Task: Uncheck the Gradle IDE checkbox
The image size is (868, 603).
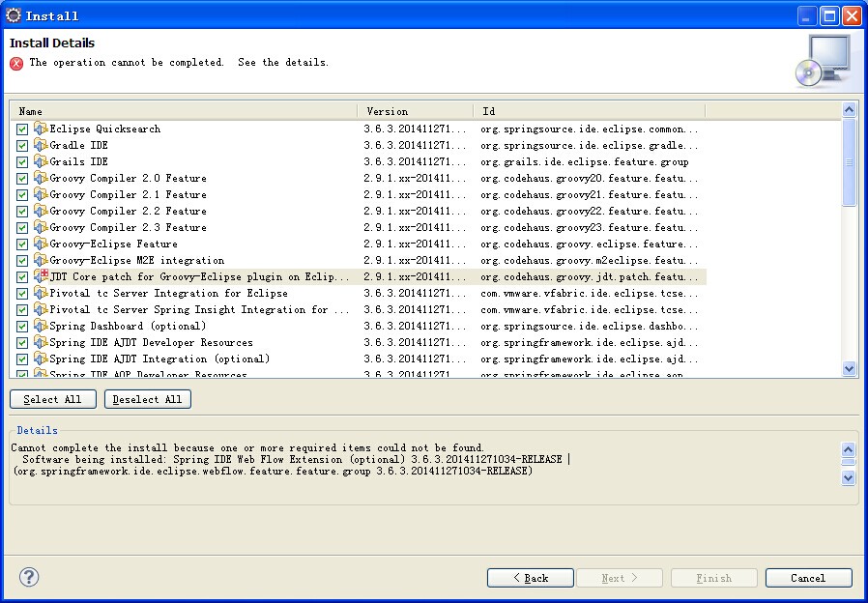Action: (x=22, y=146)
